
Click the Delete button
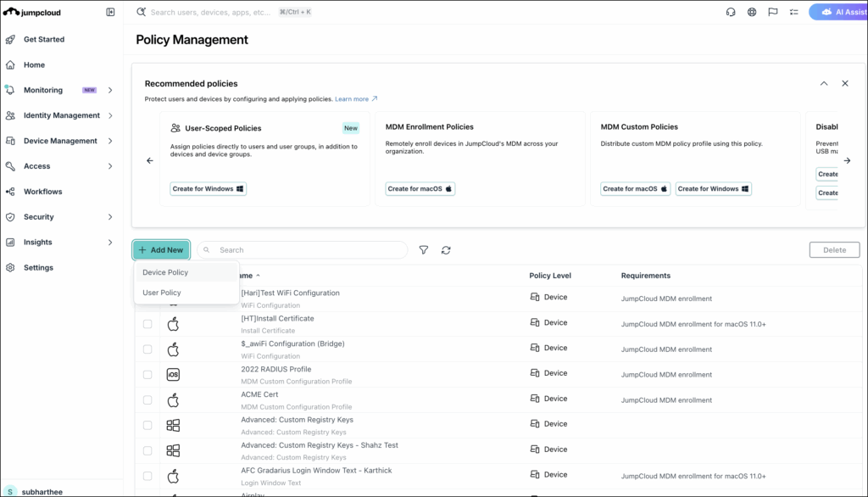(834, 250)
